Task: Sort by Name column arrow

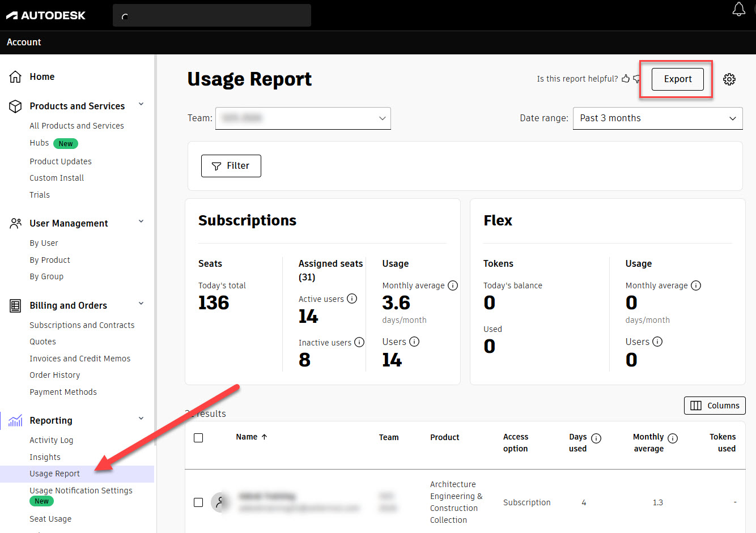Action: click(x=264, y=437)
